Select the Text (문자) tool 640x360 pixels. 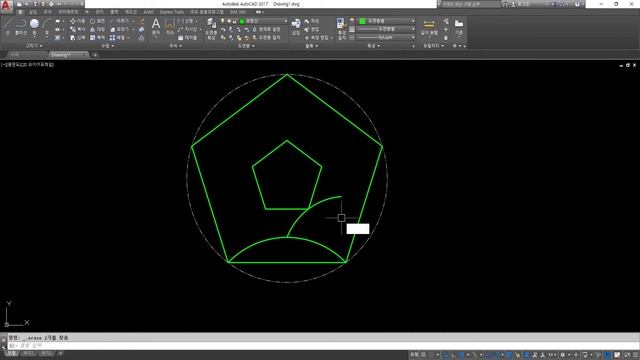click(x=156, y=27)
